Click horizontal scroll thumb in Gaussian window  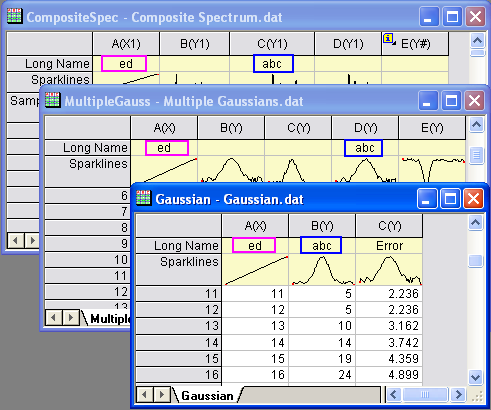(x=425, y=395)
